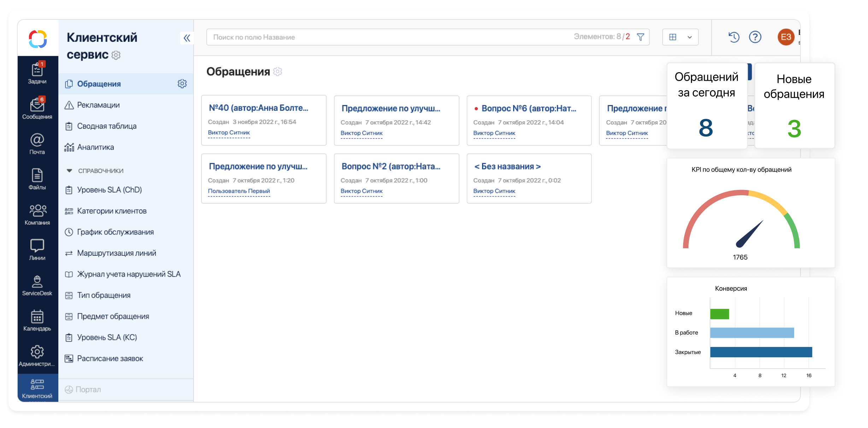Select Рекламации in the menu

(x=98, y=105)
